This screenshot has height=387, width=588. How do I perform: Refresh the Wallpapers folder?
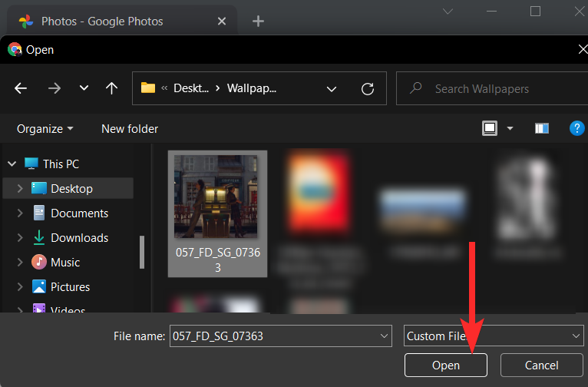coord(368,89)
